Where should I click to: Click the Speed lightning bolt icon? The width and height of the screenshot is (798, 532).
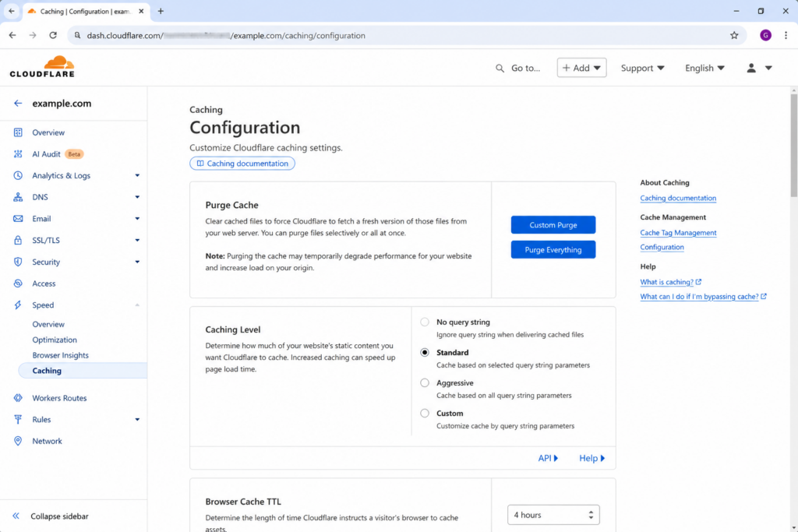[x=18, y=305]
